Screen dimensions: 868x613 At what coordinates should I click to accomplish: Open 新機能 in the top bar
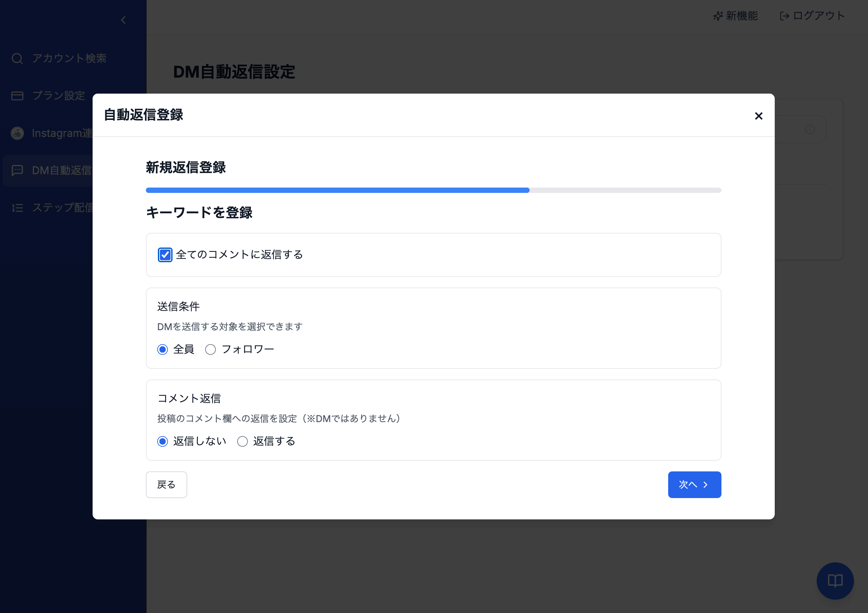735,16
